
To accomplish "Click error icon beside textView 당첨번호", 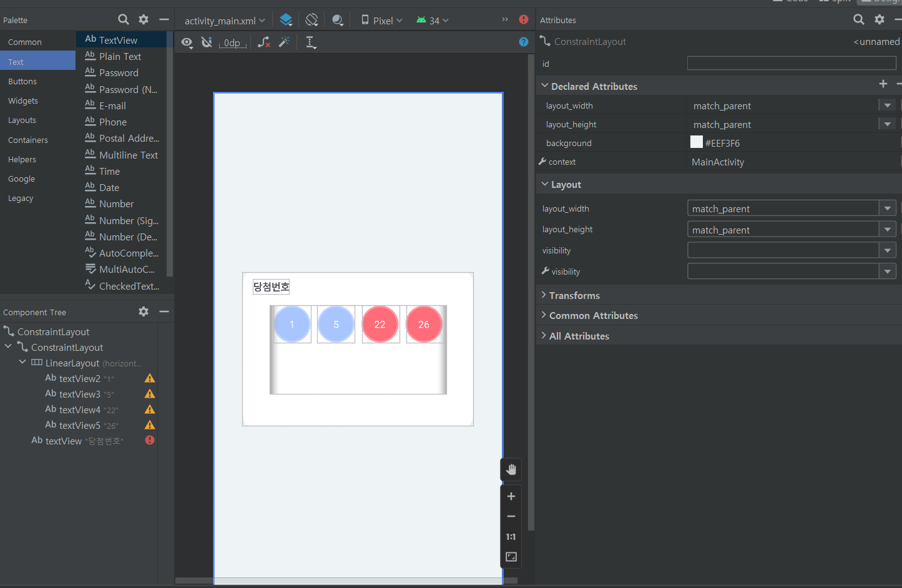I will click(x=150, y=440).
